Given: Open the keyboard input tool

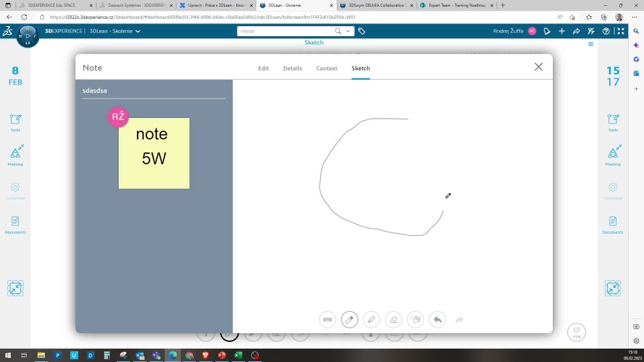Looking at the screenshot, I should 327,320.
